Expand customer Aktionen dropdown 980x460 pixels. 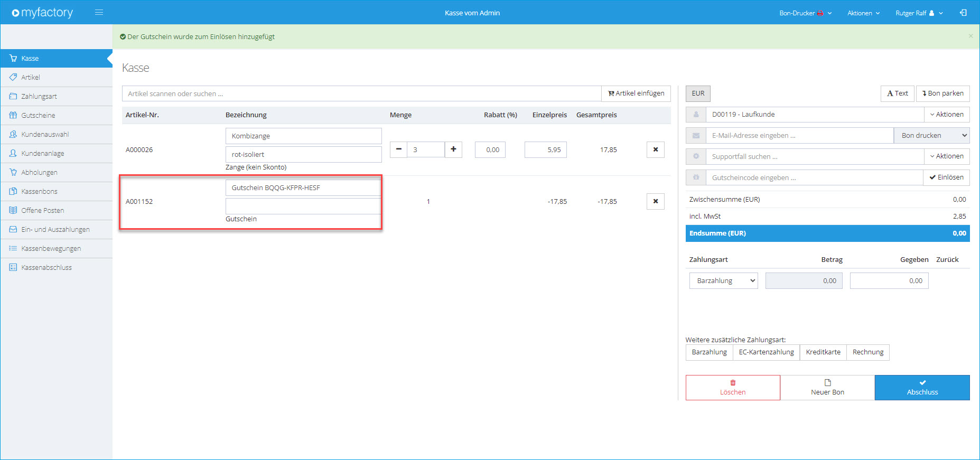947,115
